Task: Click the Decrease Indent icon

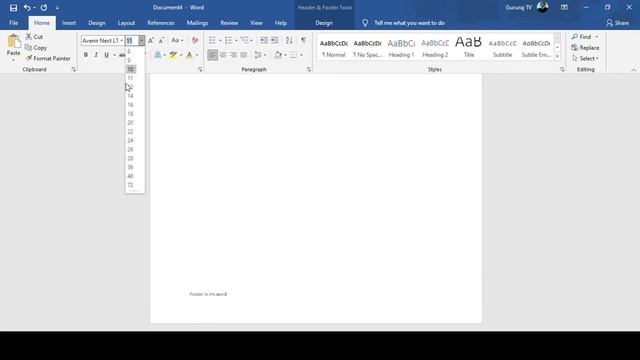Action: click(x=264, y=40)
